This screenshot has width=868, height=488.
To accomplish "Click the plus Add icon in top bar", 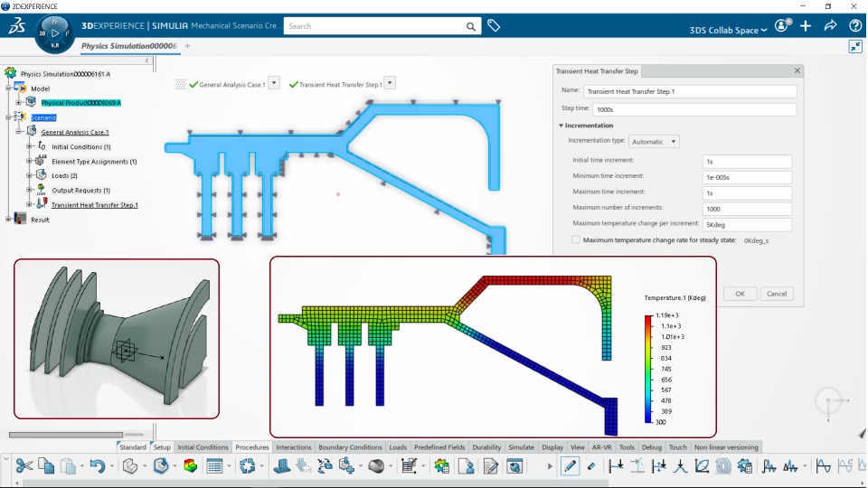I will point(806,25).
